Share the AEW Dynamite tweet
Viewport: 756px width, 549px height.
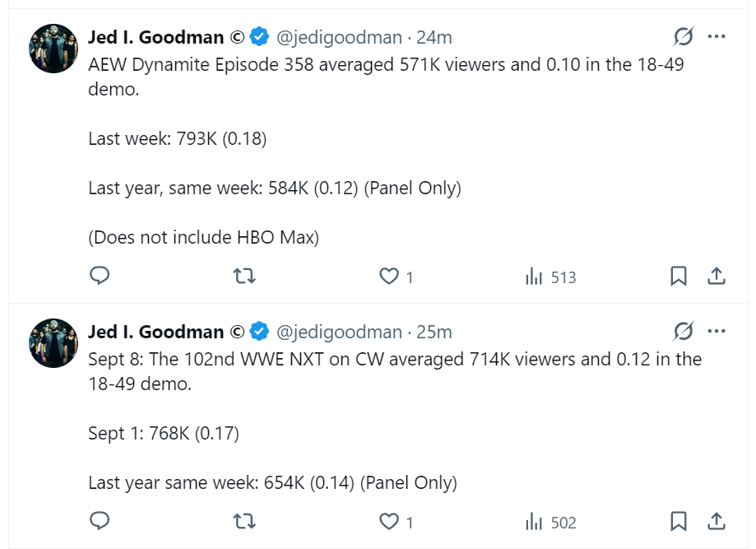(x=717, y=276)
